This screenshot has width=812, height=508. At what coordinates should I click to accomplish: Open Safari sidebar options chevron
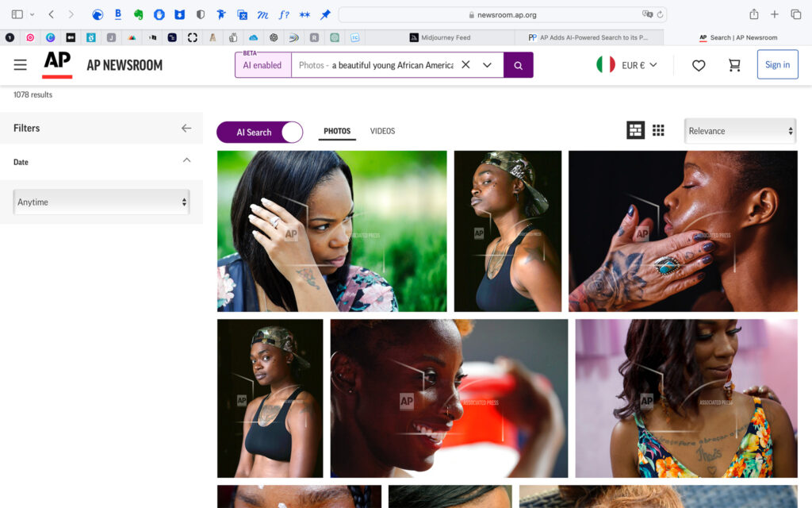(x=32, y=14)
